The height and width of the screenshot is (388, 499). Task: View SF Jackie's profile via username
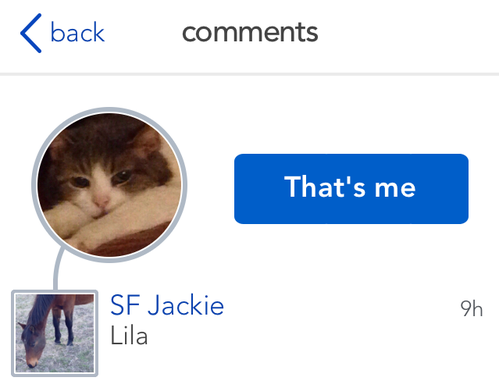(167, 305)
